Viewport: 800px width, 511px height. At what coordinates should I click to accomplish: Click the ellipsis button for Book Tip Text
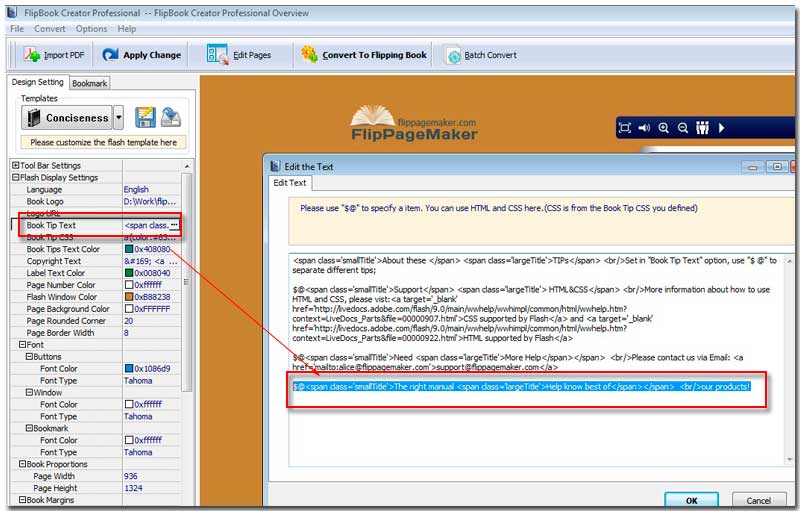[x=174, y=225]
